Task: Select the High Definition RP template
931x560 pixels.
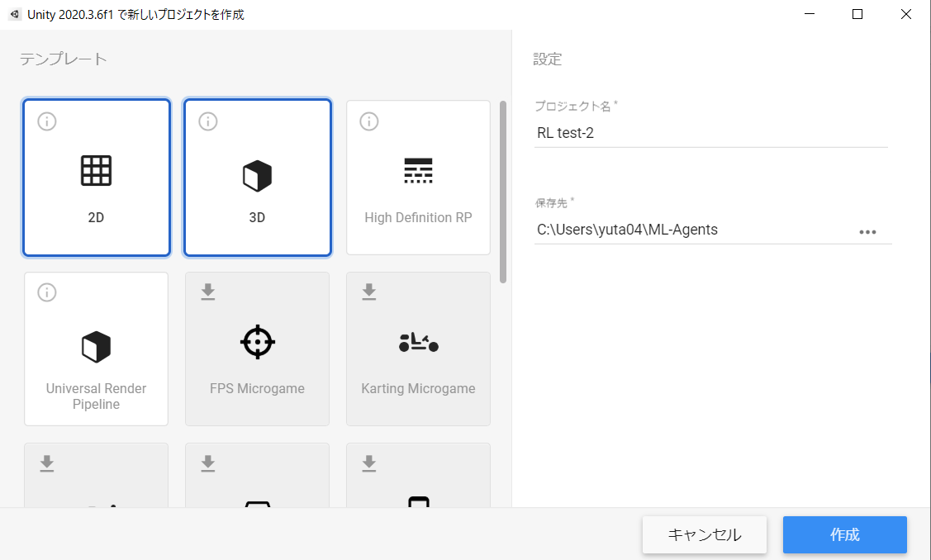Action: tap(418, 178)
